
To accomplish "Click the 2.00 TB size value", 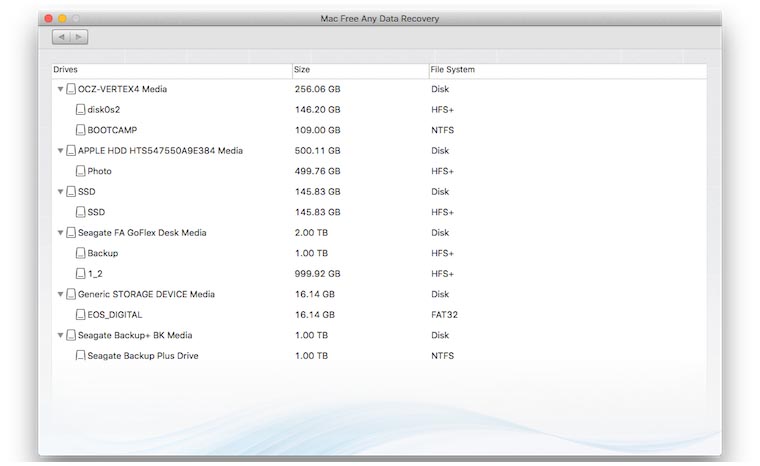I will [311, 233].
